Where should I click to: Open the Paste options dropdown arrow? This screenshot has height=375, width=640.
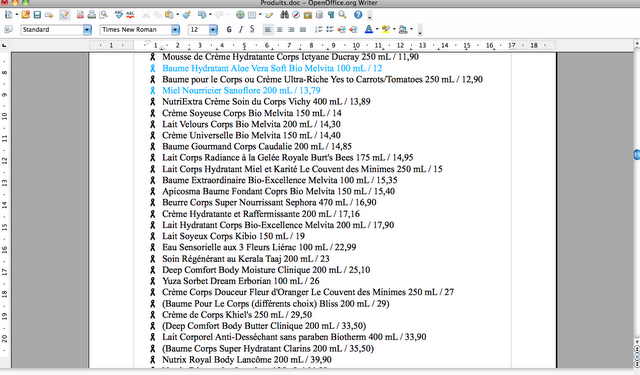178,15
